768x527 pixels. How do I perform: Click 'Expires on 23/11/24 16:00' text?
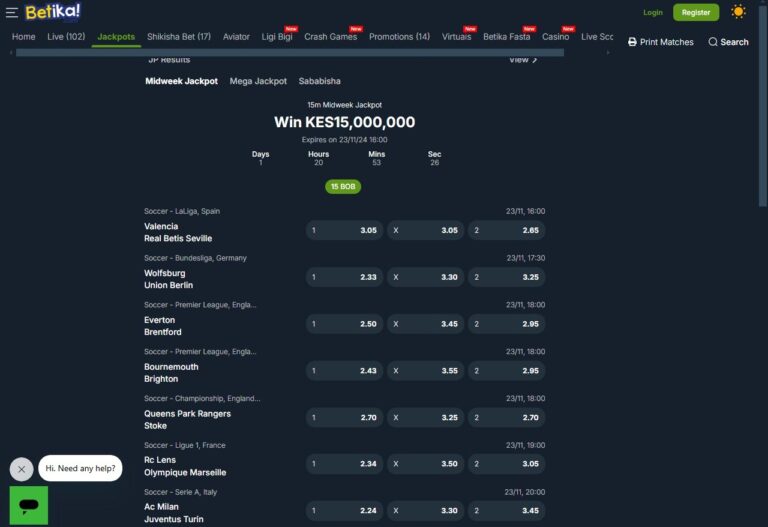pyautogui.click(x=344, y=140)
